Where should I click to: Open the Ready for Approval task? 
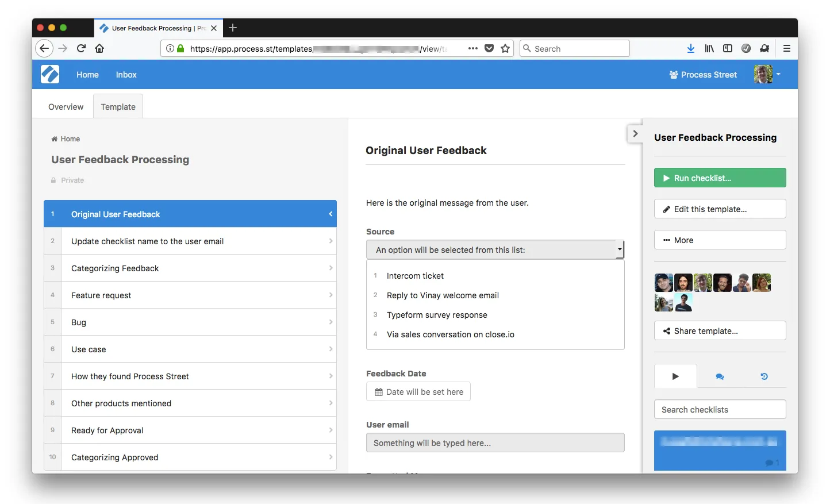[190, 430]
